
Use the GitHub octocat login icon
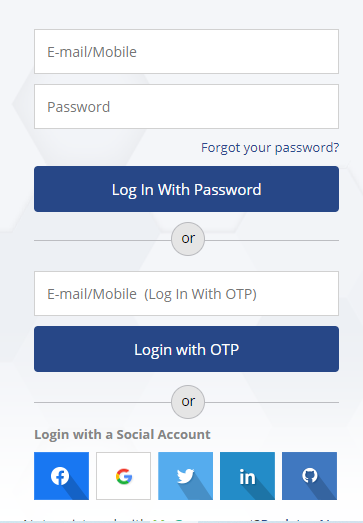point(309,476)
